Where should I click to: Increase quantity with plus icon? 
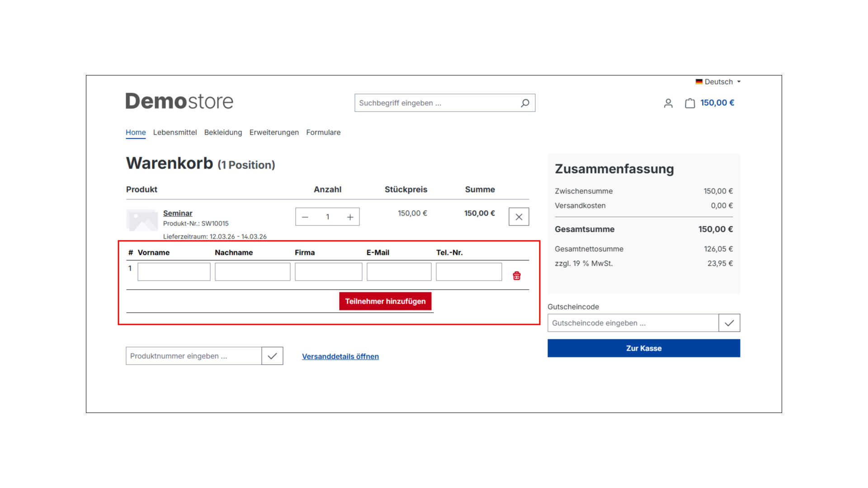[x=350, y=217]
